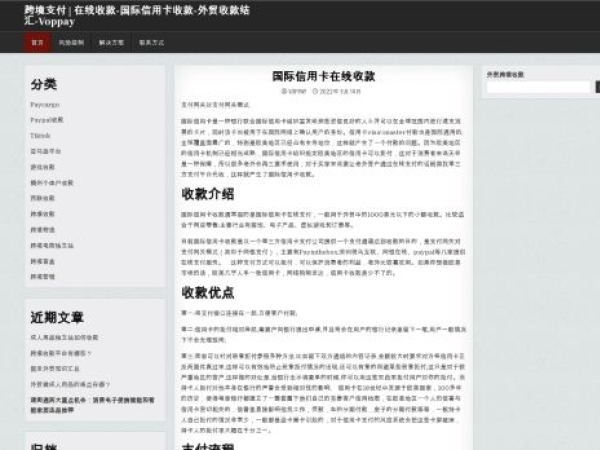
Task: Click the author icon beside VOPPAY
Action: coord(284,91)
